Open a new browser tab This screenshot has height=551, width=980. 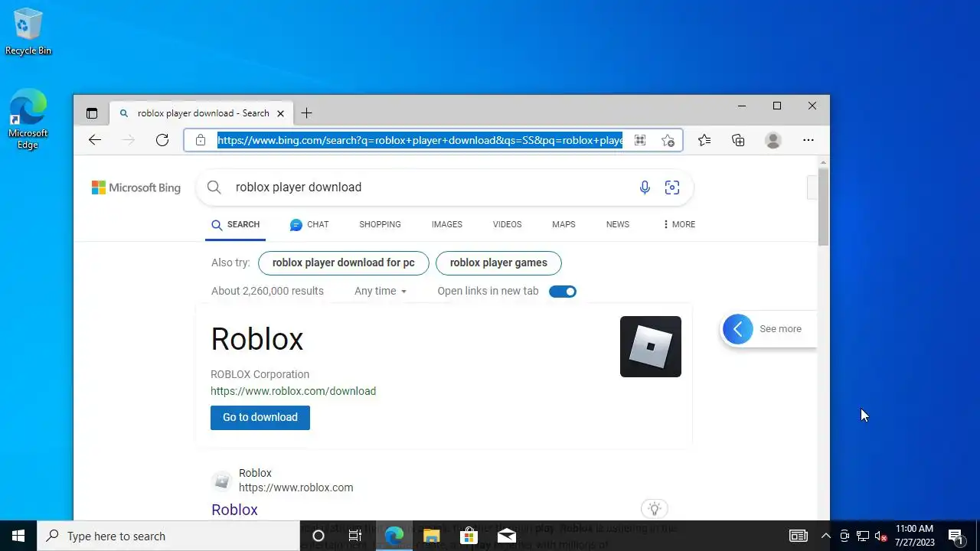306,113
